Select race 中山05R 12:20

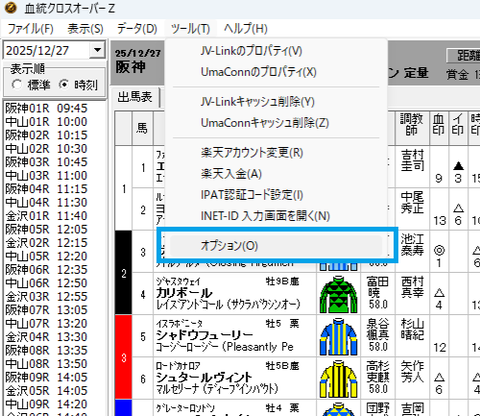46,256
